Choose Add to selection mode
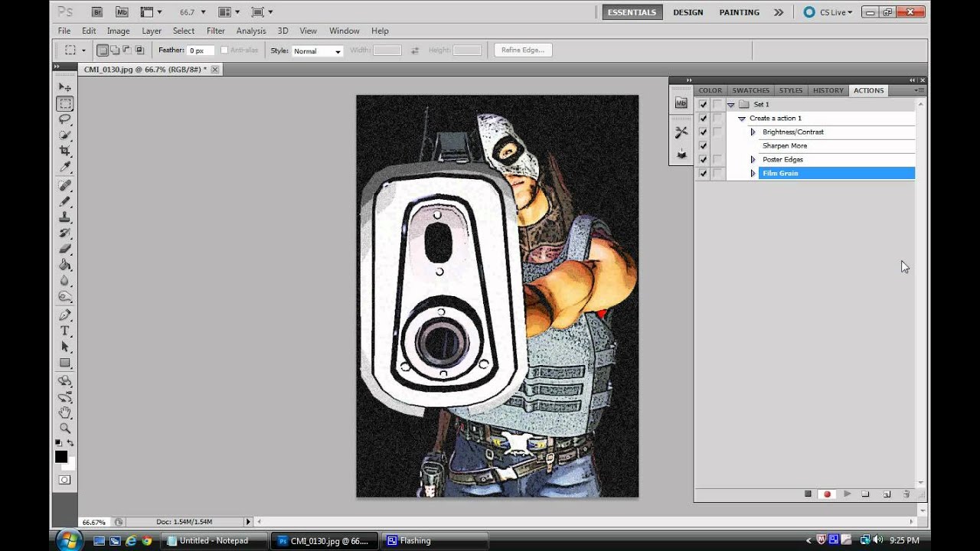980x551 pixels. tap(115, 51)
